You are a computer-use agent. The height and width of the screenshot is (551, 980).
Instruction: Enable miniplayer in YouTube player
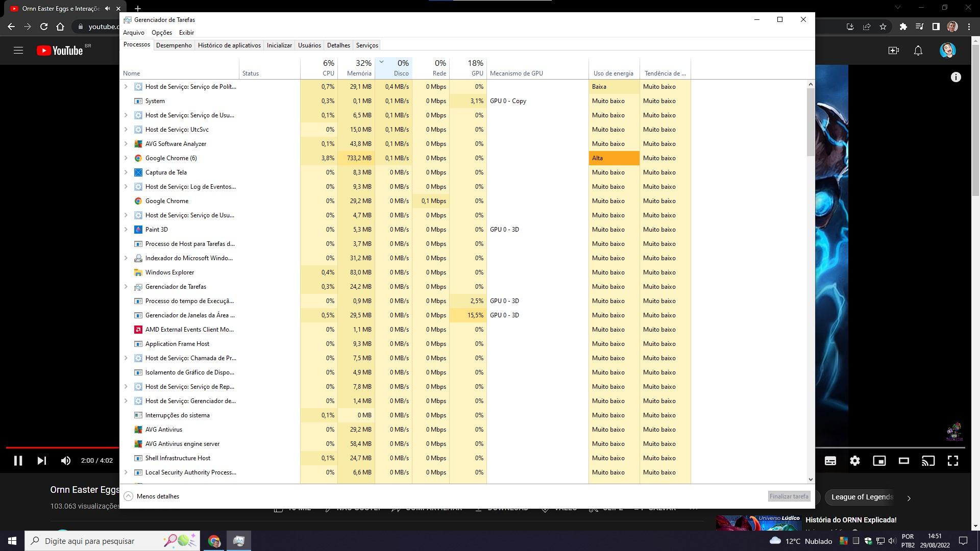879,461
